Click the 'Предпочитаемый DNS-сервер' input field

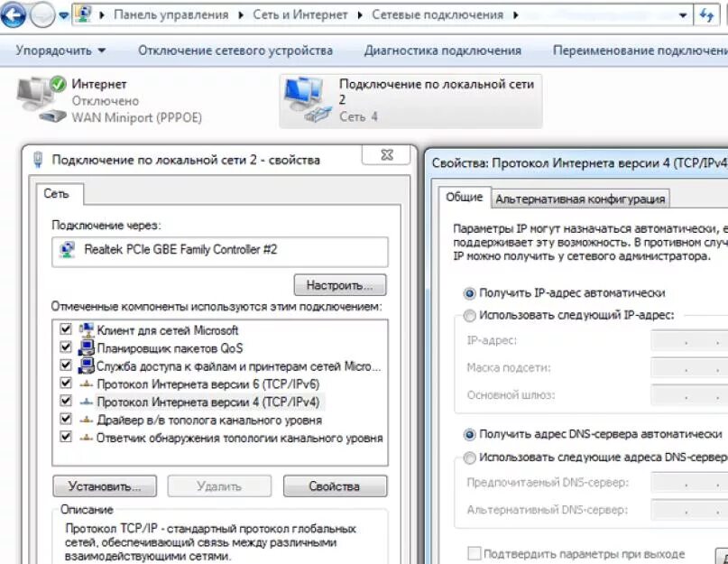tap(689, 483)
